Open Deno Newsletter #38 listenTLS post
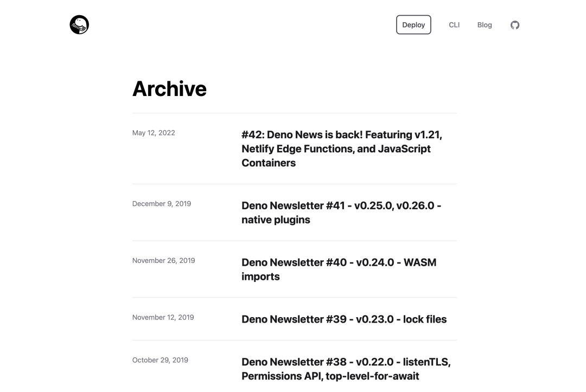 click(x=346, y=369)
